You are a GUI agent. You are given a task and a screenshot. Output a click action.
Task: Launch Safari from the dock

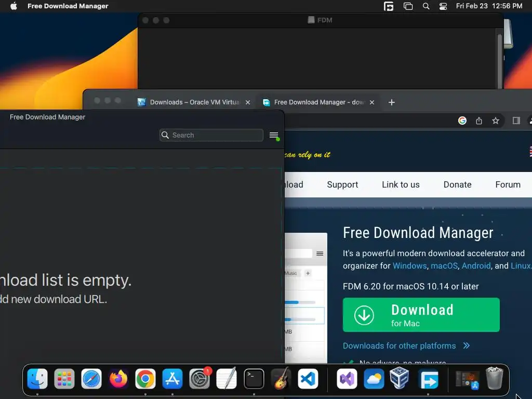pyautogui.click(x=91, y=379)
